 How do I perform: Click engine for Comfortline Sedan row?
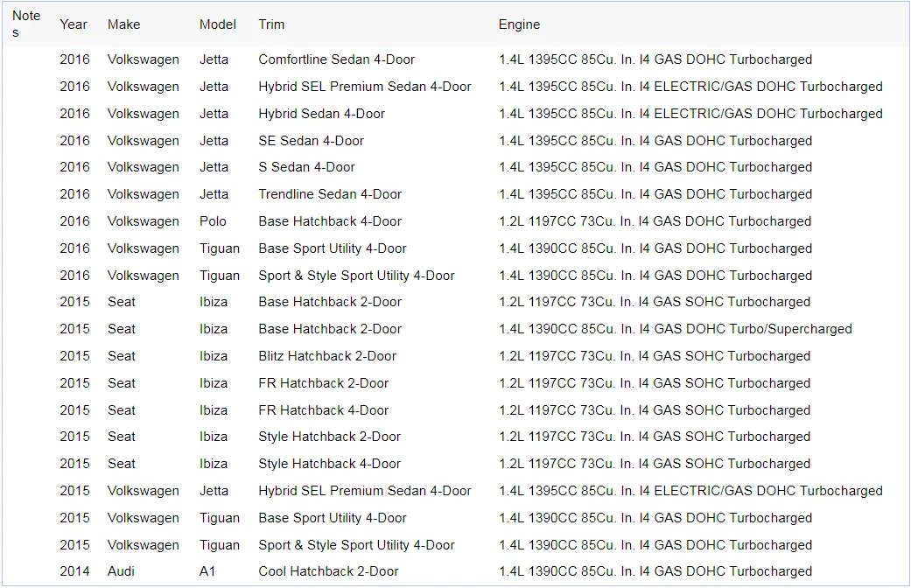(655, 59)
